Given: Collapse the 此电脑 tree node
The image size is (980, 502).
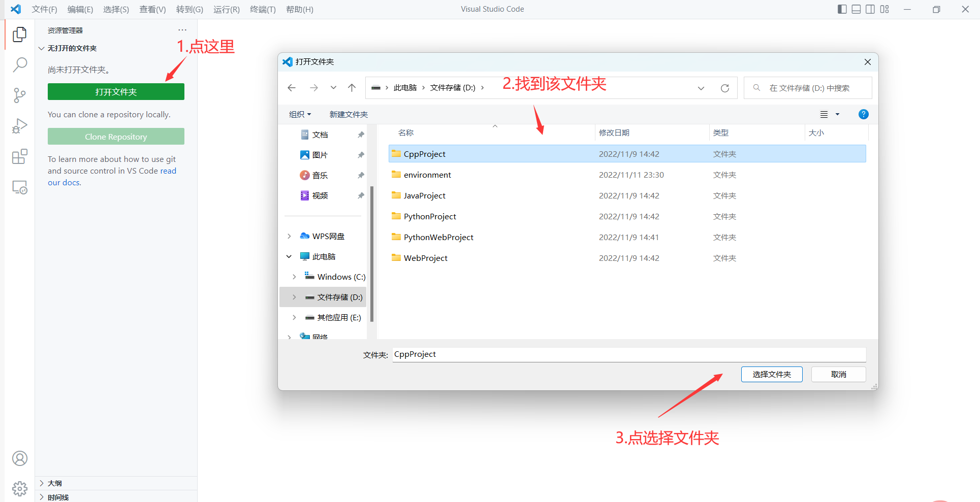Looking at the screenshot, I should (x=289, y=256).
